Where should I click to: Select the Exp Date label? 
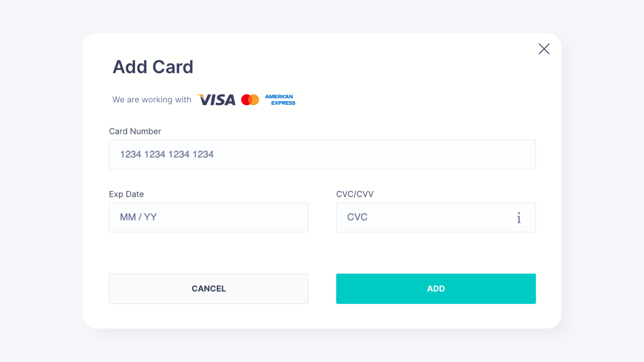[126, 194]
